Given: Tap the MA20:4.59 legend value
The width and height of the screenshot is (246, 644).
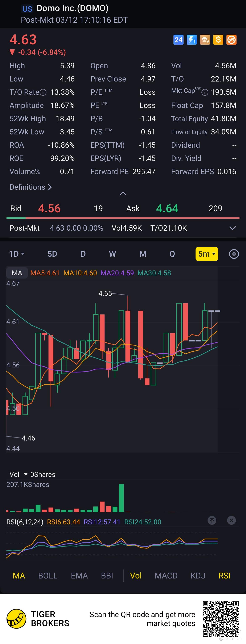Looking at the screenshot, I should [117, 273].
